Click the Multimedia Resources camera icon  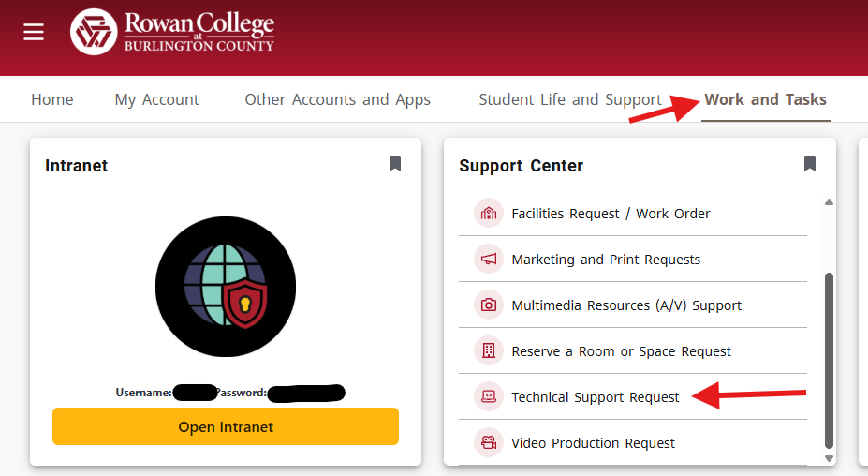pyautogui.click(x=488, y=305)
